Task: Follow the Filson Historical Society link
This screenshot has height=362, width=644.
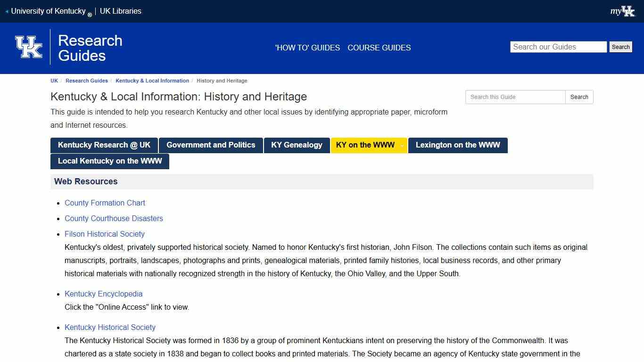Action: point(104,234)
